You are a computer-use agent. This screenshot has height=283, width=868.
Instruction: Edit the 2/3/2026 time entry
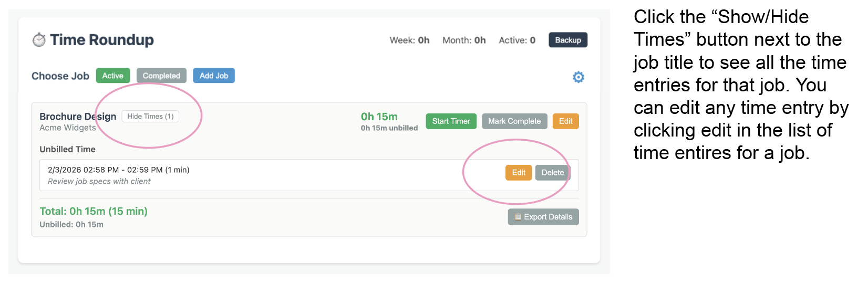(x=519, y=173)
